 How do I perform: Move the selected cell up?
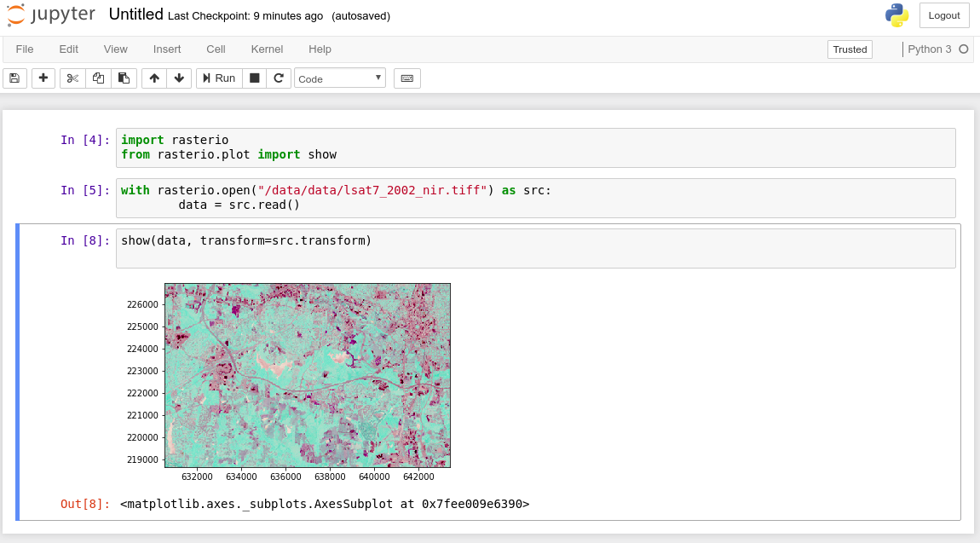[x=153, y=78]
